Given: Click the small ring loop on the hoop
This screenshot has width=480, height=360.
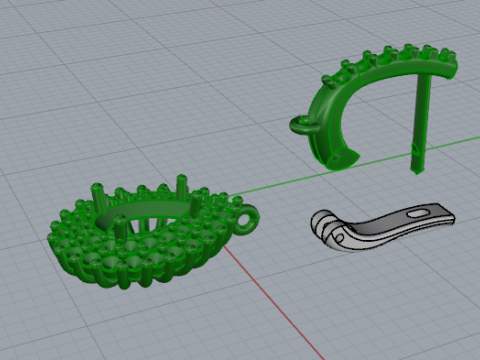Looking at the screenshot, I should 304,125.
